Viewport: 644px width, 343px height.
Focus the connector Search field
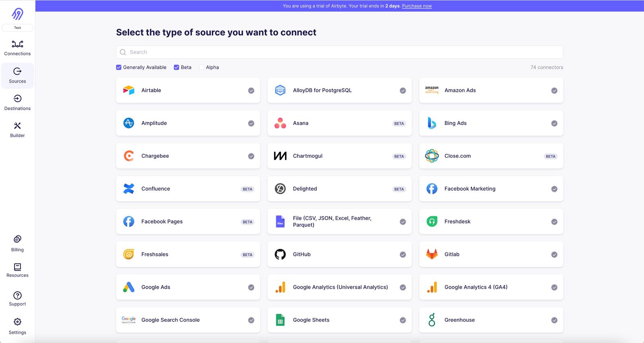[339, 52]
